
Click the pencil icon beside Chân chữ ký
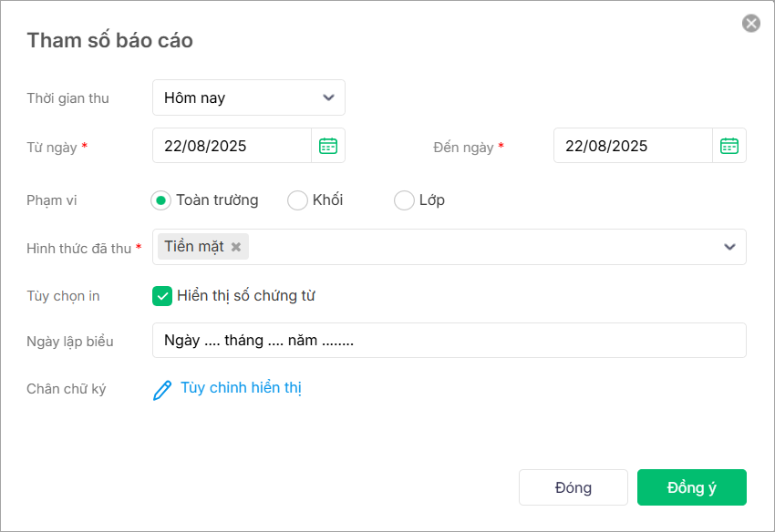tap(162, 390)
